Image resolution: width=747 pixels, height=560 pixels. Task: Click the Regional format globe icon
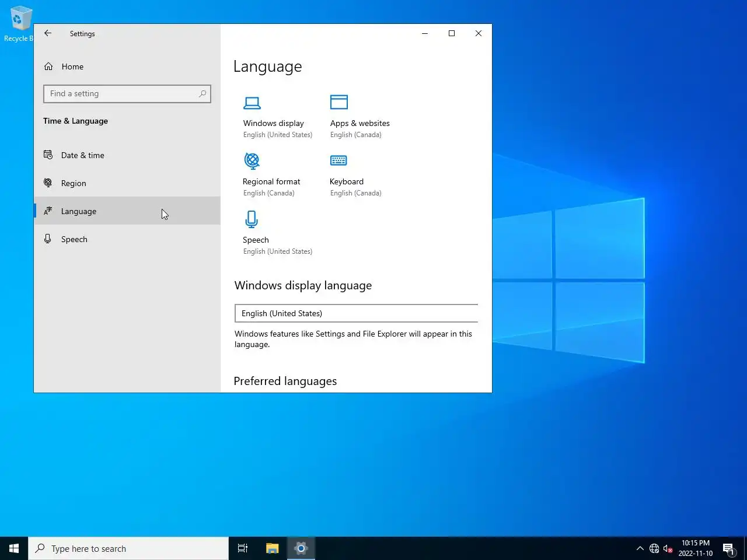pos(252,160)
